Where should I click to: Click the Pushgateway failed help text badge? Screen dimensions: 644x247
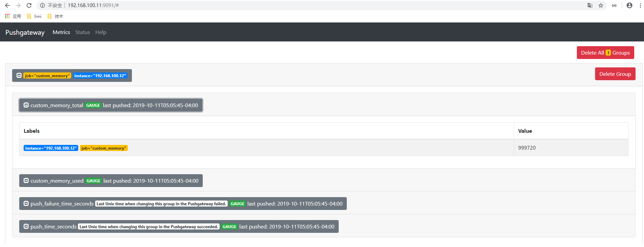tap(161, 204)
